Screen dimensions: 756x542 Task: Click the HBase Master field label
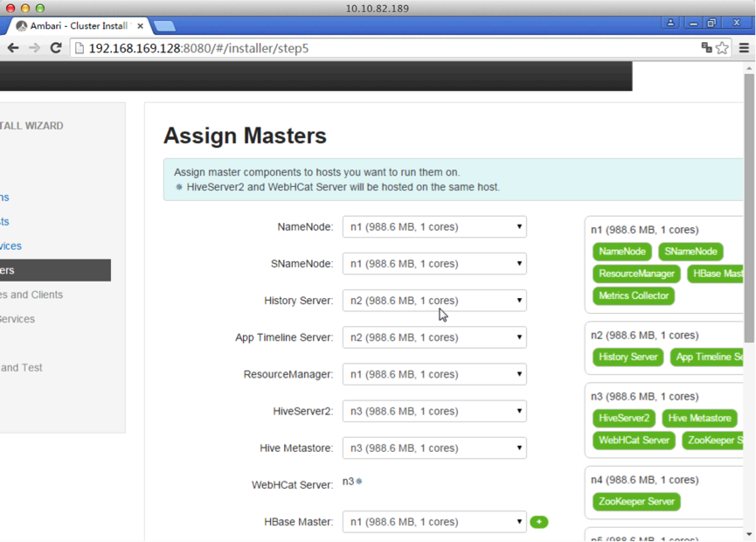(x=298, y=522)
